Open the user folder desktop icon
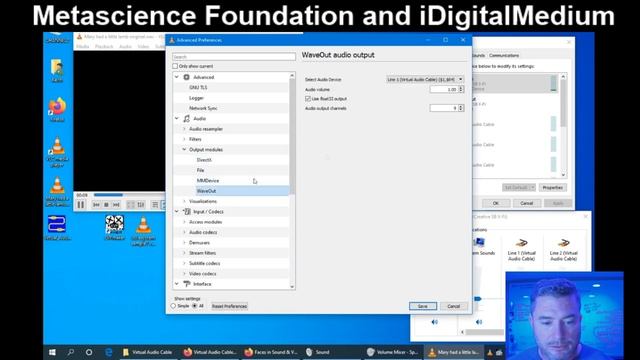 click(x=57, y=71)
